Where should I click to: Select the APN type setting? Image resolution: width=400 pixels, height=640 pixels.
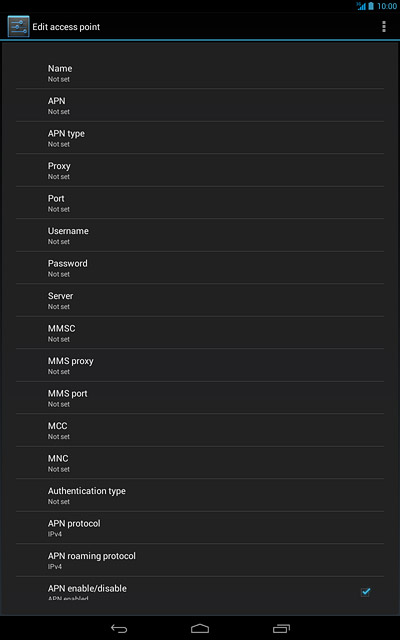[200, 138]
